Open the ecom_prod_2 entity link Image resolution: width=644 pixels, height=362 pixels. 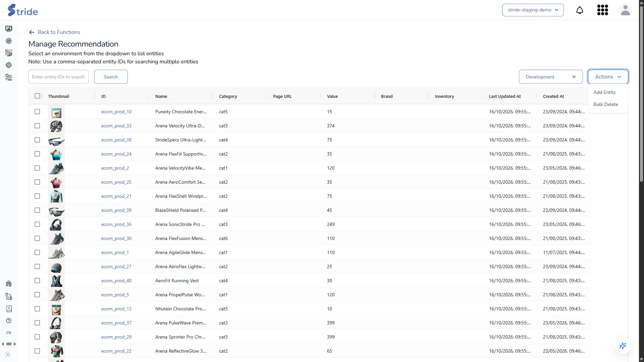115,168
